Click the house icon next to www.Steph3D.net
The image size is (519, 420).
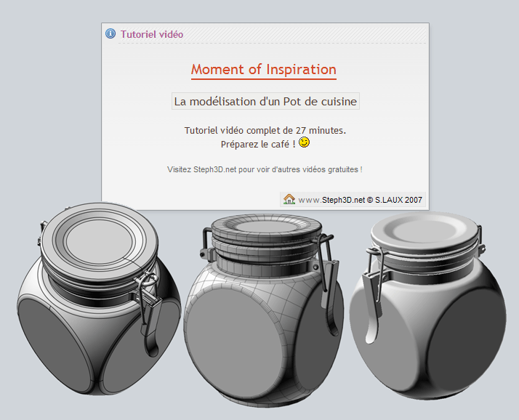(289, 199)
